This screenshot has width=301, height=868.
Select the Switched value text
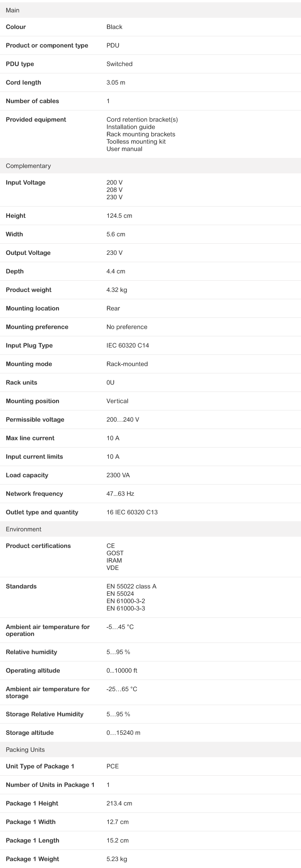click(x=119, y=64)
